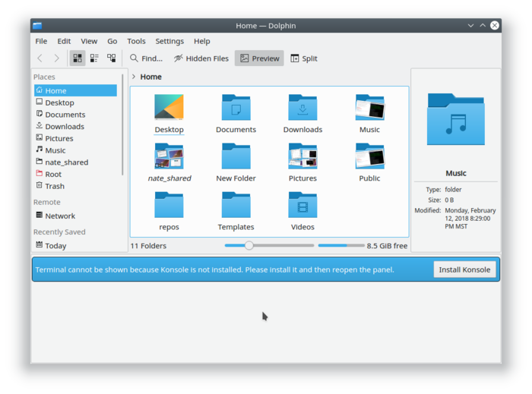This screenshot has height=394, width=532.
Task: Open the Settings menu
Action: 169,41
